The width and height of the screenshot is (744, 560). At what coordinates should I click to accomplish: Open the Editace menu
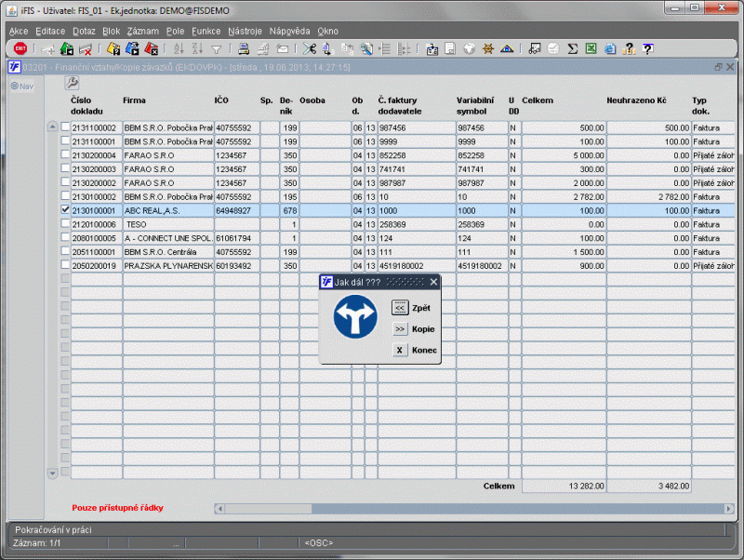coord(50,32)
